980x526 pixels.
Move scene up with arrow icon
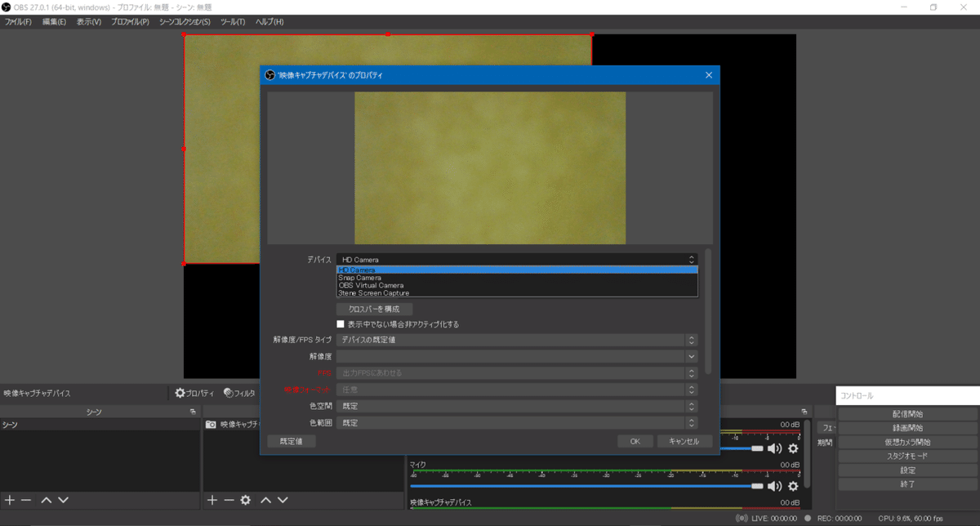coord(47,500)
